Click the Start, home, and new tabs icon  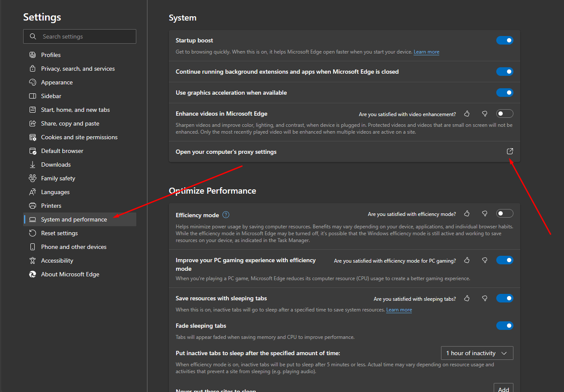point(33,110)
